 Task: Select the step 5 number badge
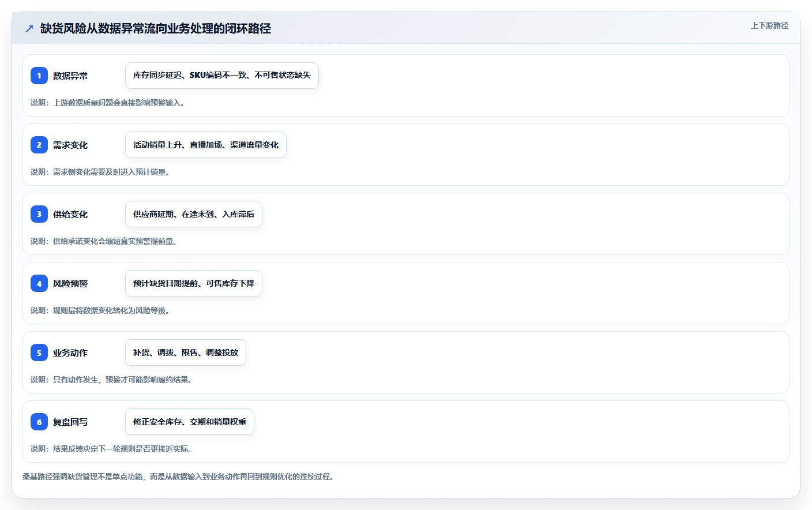(x=39, y=352)
